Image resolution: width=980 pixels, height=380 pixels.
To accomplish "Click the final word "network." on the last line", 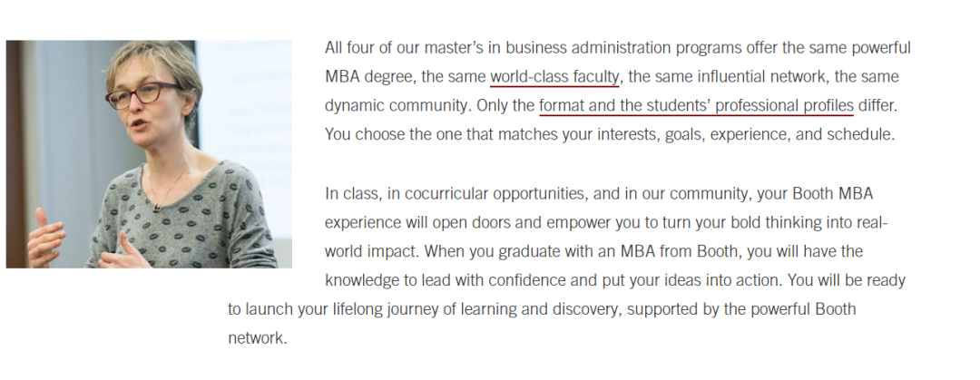I will click(x=257, y=338).
